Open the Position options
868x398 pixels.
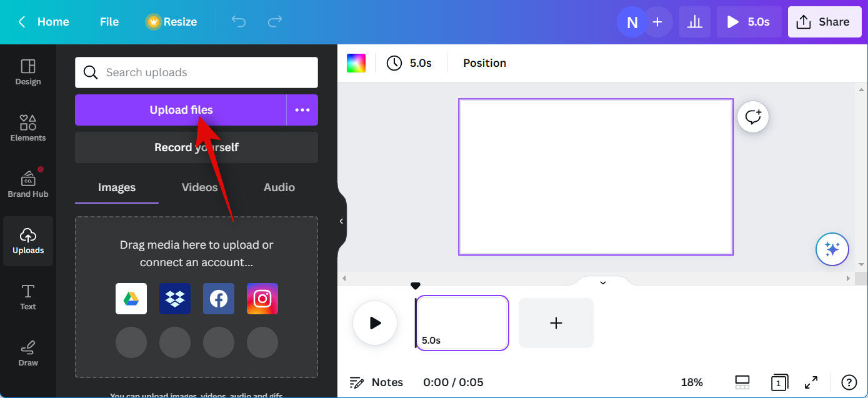(485, 63)
